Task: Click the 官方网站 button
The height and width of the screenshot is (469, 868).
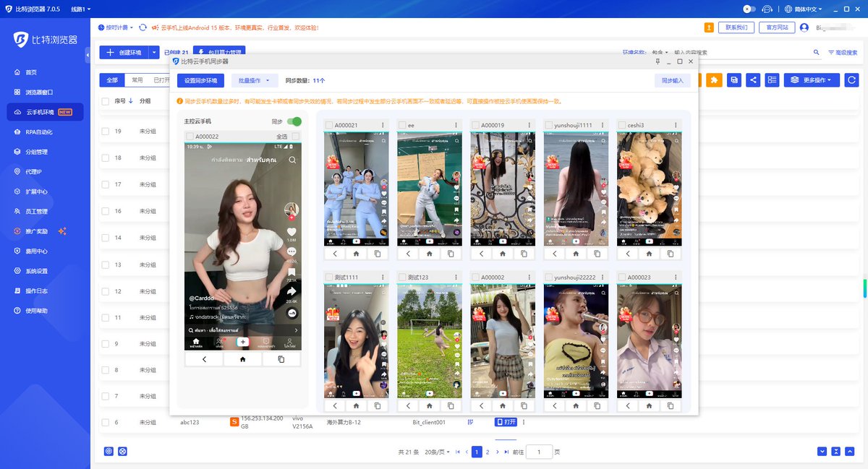Action: point(776,27)
